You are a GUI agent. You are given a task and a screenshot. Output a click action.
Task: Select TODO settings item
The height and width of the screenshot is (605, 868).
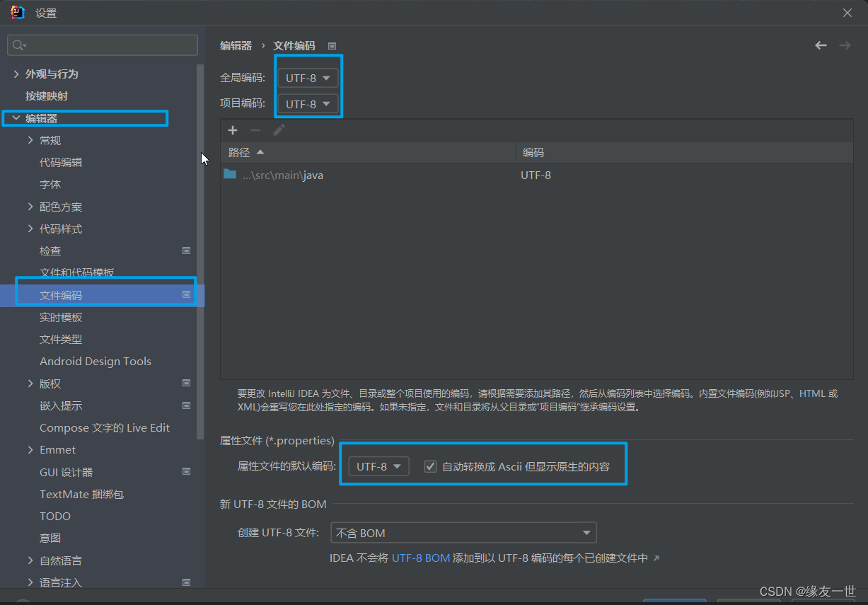55,516
